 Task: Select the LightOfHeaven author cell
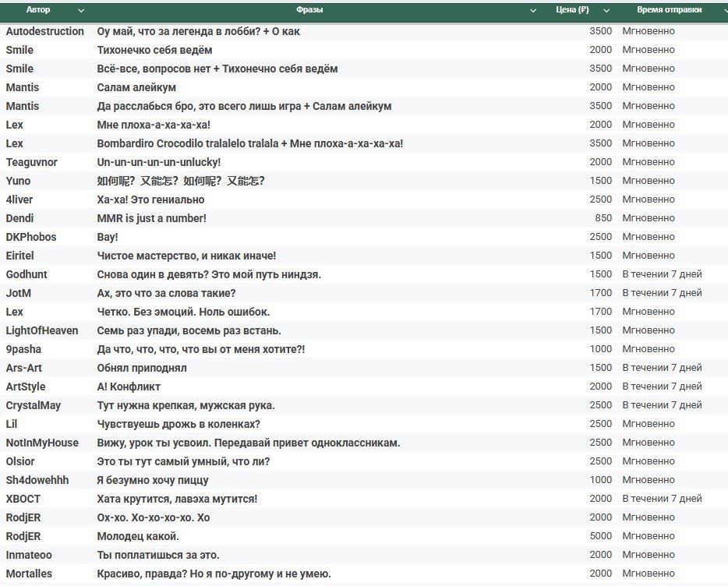click(x=42, y=330)
